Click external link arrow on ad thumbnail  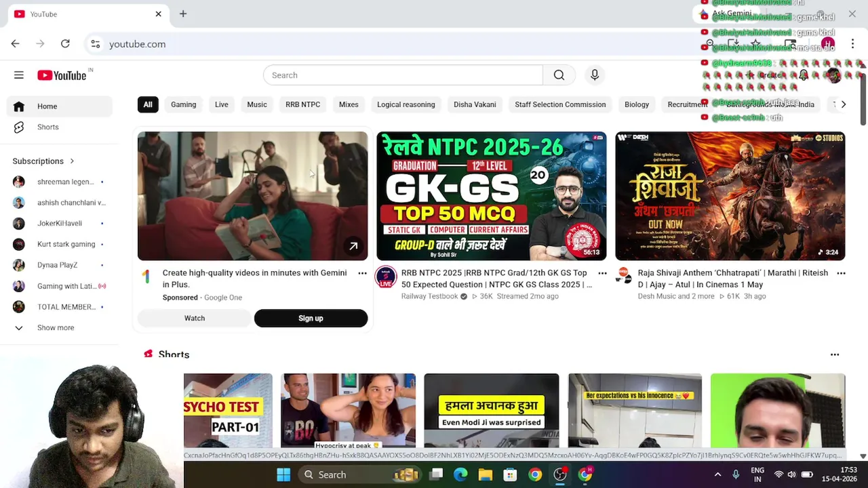pyautogui.click(x=353, y=246)
